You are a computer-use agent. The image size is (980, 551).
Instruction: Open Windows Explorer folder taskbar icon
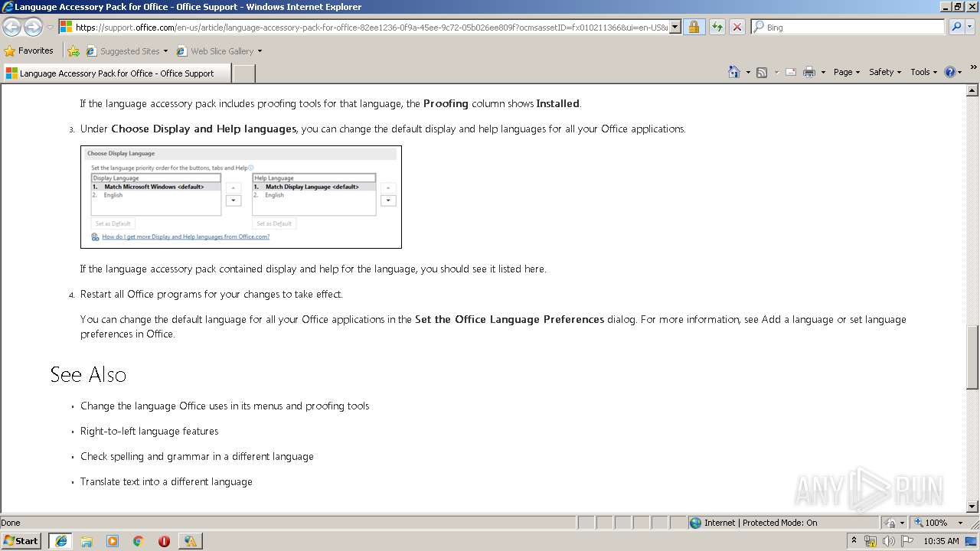click(x=87, y=541)
